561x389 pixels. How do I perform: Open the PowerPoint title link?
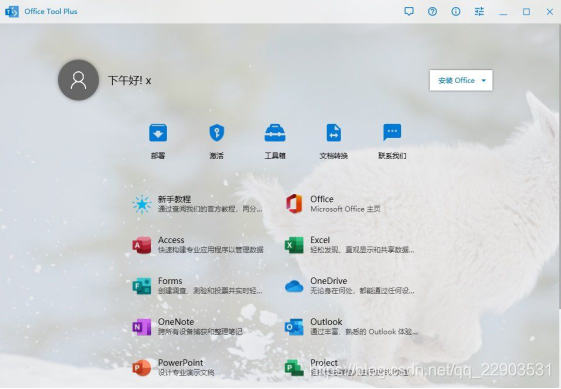click(x=180, y=362)
